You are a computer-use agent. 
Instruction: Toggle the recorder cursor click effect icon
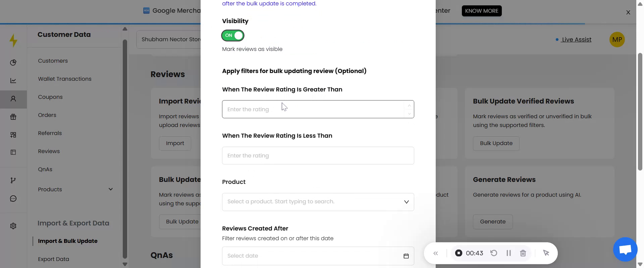(x=546, y=253)
